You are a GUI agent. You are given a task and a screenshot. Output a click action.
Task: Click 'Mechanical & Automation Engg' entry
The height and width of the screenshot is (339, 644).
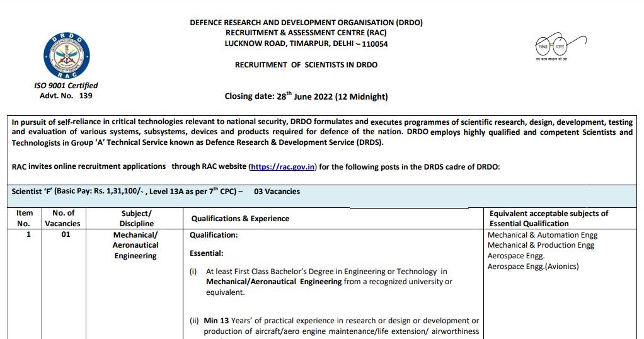(543, 235)
